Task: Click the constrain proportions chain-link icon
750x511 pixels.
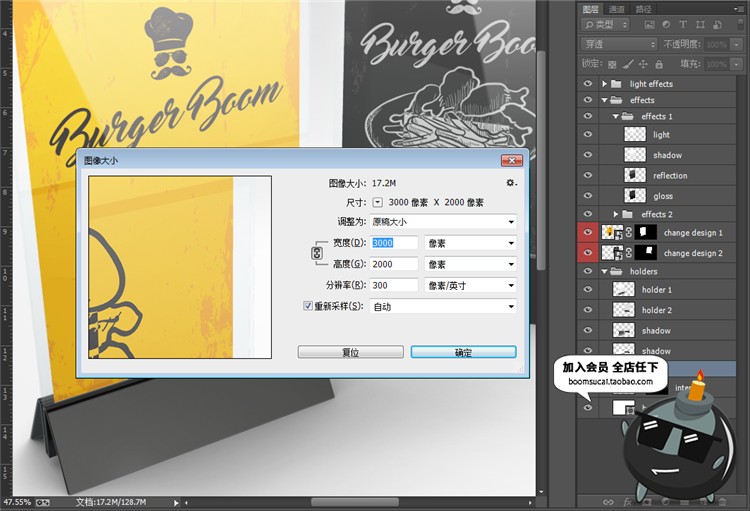Action: (317, 254)
